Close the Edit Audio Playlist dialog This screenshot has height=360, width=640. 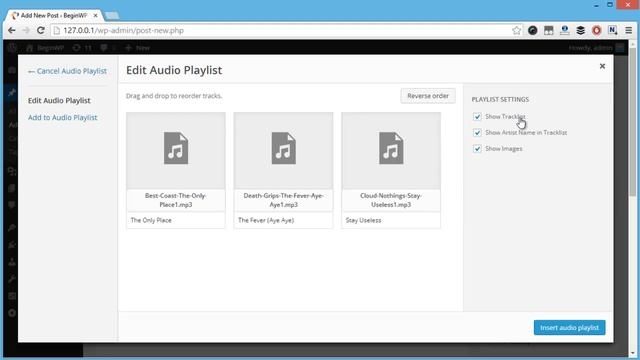(602, 66)
